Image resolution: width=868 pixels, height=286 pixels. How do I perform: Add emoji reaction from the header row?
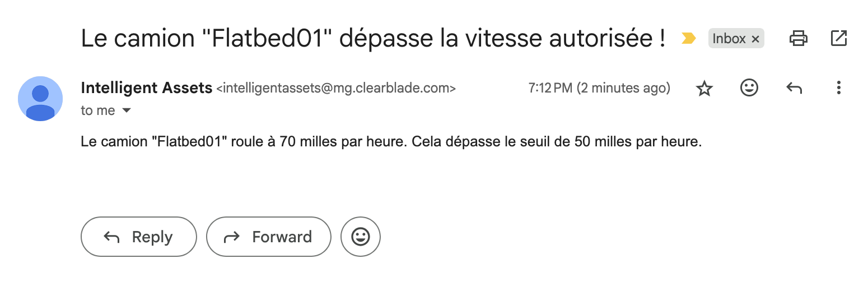[x=749, y=87]
